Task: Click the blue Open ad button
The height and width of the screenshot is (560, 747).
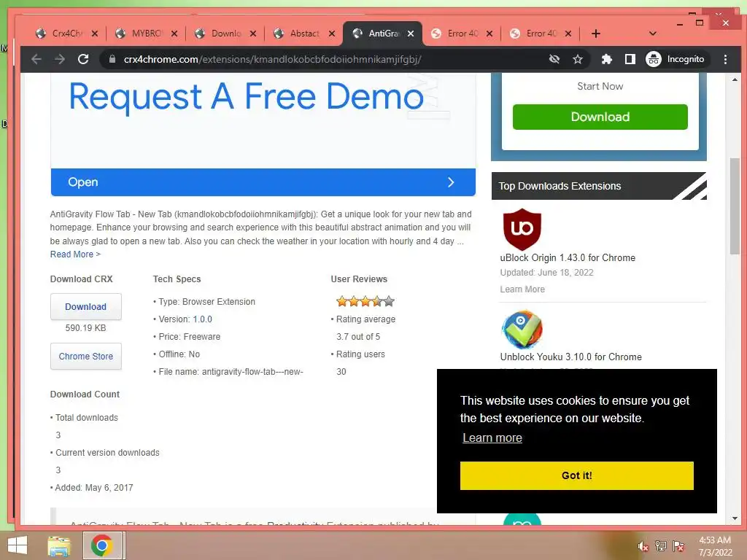Action: click(x=263, y=182)
